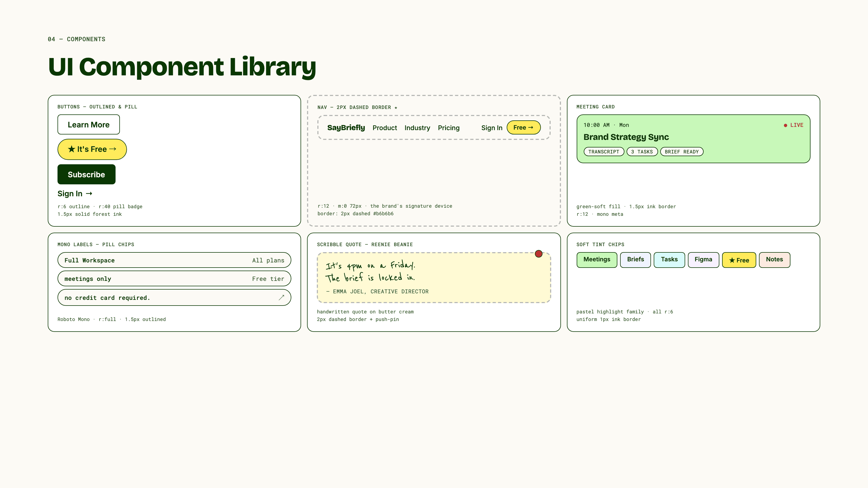Click the red push-pin on the quote note
868x488 pixels.
tap(538, 254)
